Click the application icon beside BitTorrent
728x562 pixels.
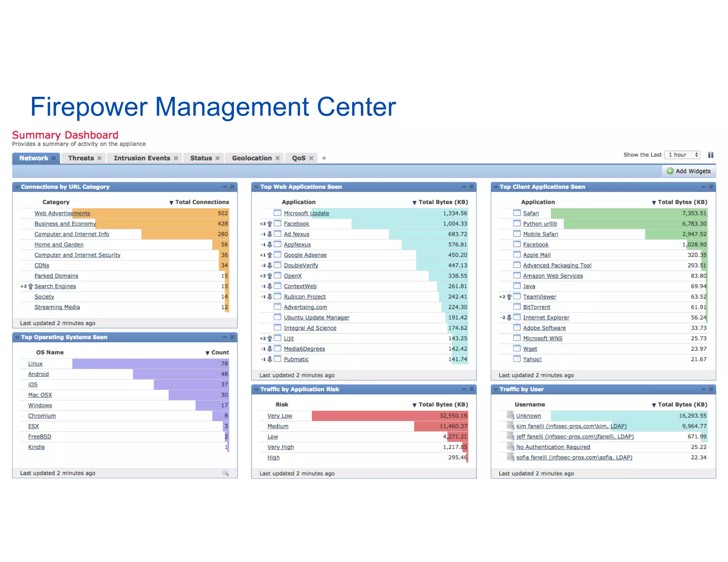tap(517, 307)
